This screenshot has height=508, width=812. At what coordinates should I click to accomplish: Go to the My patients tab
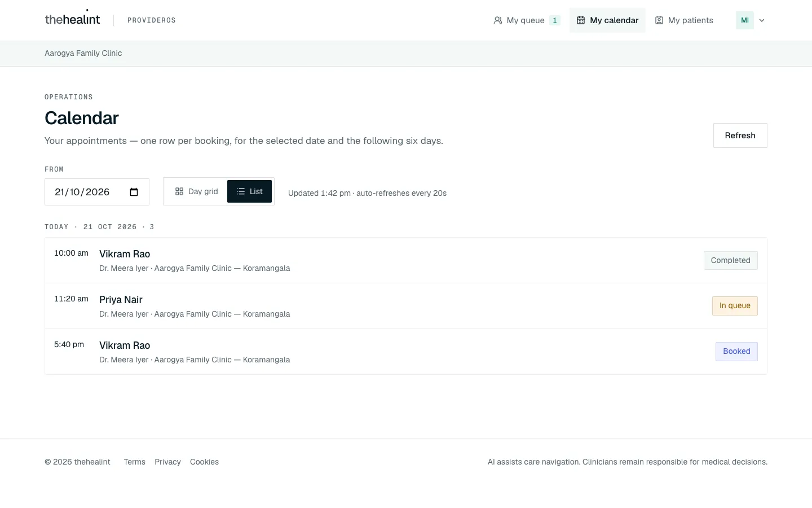(684, 20)
